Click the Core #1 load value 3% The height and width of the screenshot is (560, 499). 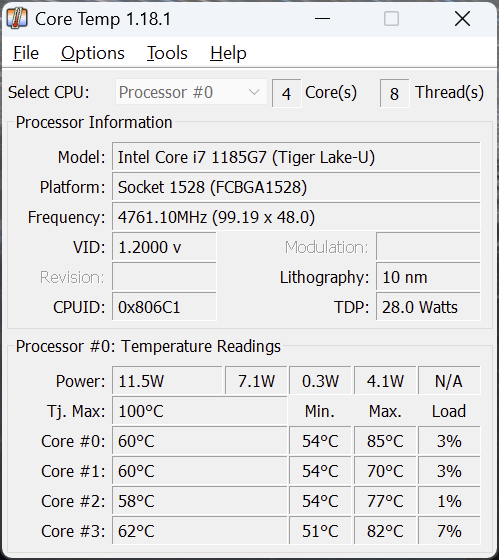tap(449, 471)
